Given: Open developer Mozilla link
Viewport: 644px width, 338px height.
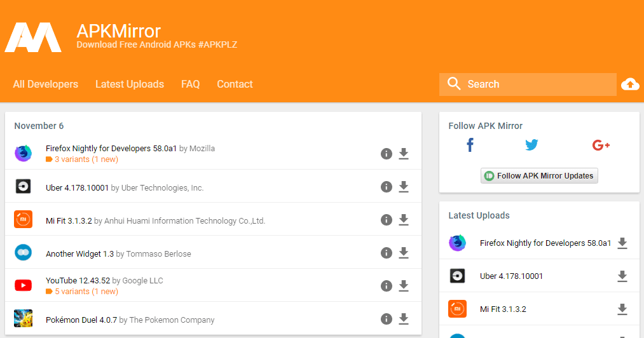Looking at the screenshot, I should pos(202,148).
